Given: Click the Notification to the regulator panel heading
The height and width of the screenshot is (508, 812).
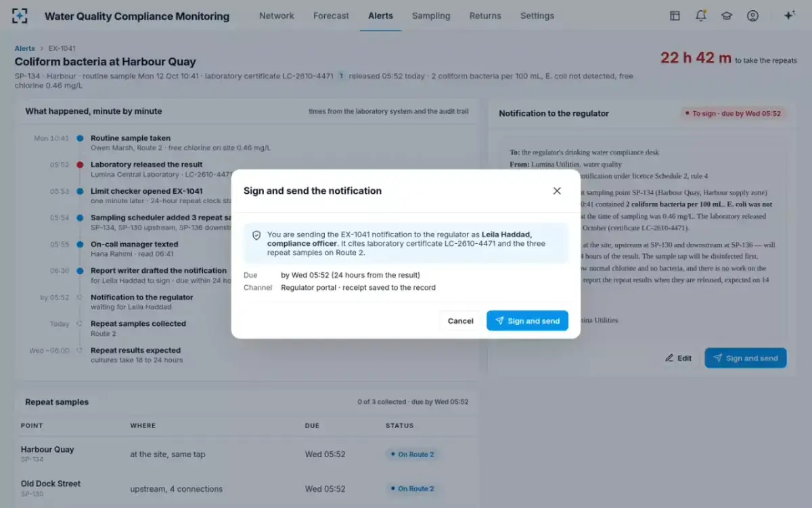Looking at the screenshot, I should pos(554,114).
